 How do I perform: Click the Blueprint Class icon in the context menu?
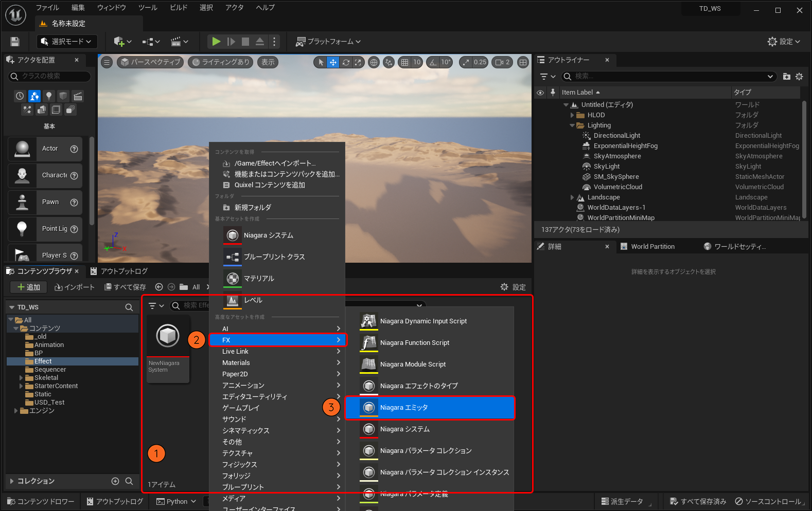click(233, 257)
